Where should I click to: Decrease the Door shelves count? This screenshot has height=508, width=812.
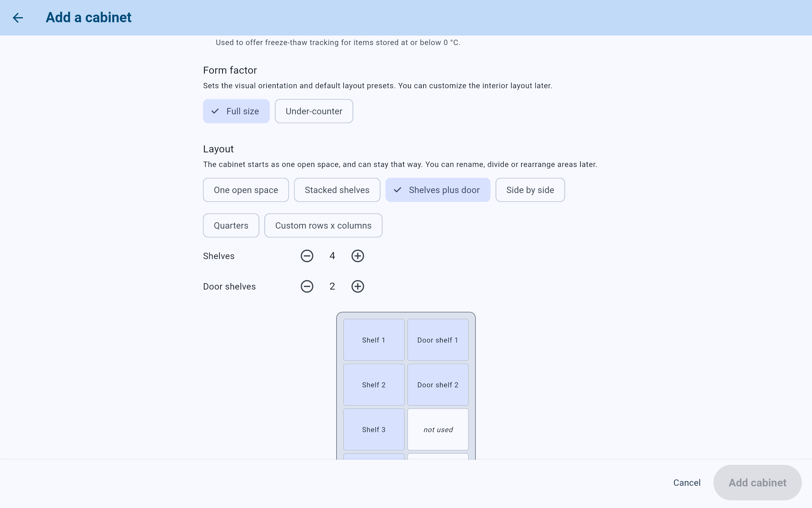(x=307, y=287)
